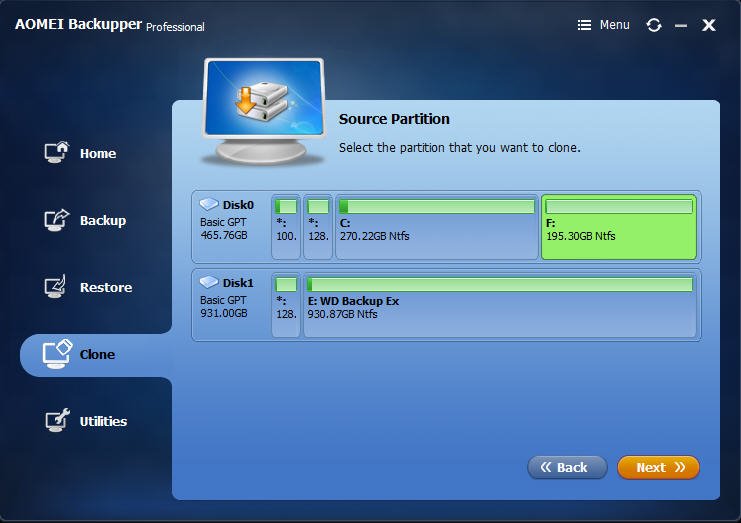Click the Disk0 Basic GPT 465.76GB label
Image resolution: width=741 pixels, height=523 pixels.
tap(227, 220)
